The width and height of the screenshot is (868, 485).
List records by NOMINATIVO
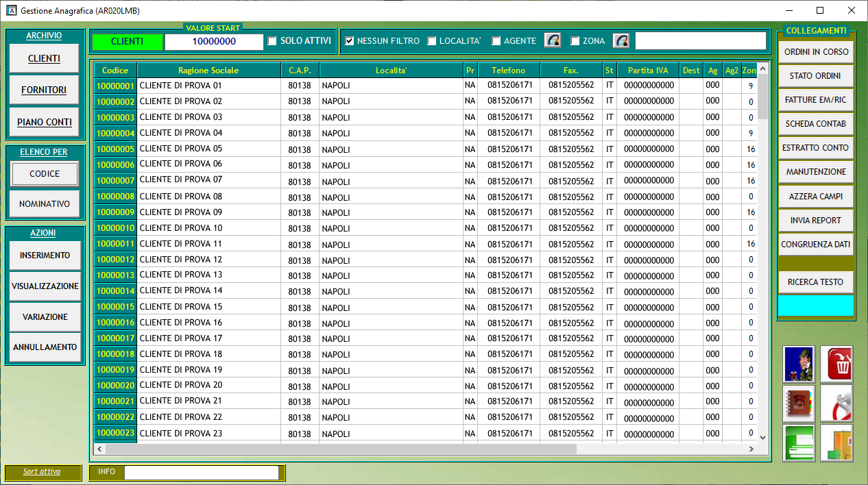tap(45, 203)
